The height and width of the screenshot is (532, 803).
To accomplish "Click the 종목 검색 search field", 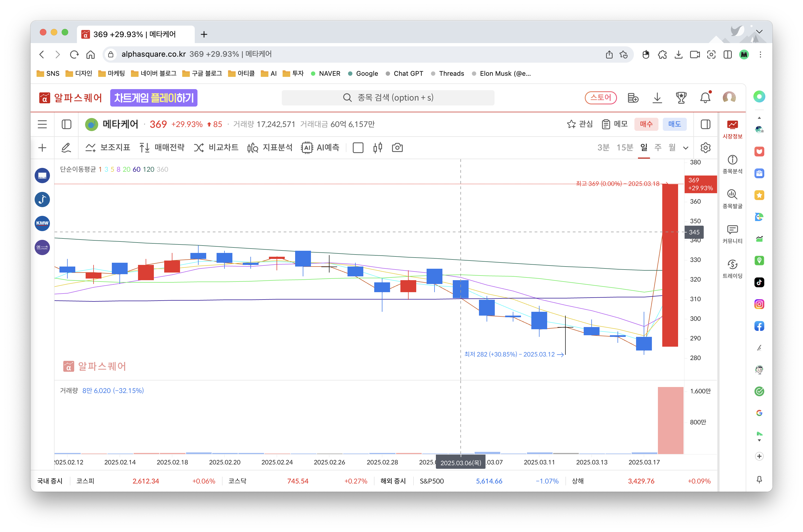I will tap(388, 98).
